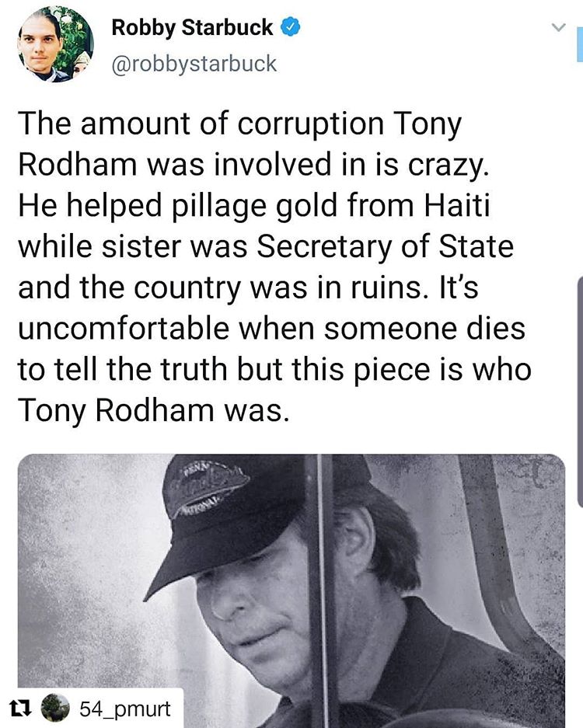Screen dimensions: 583x728
Task: Expand the tweet options chevron
Action: 558,27
